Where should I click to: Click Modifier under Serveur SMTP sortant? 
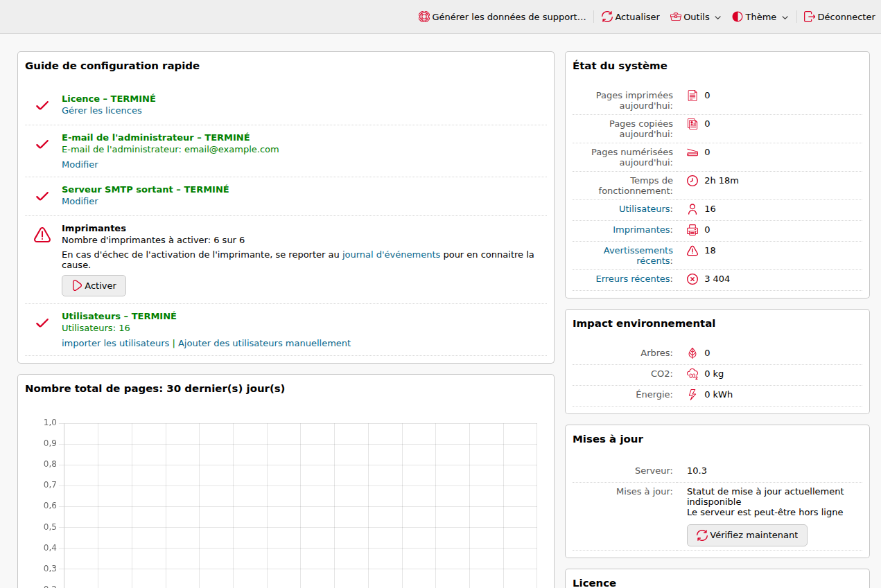80,202
